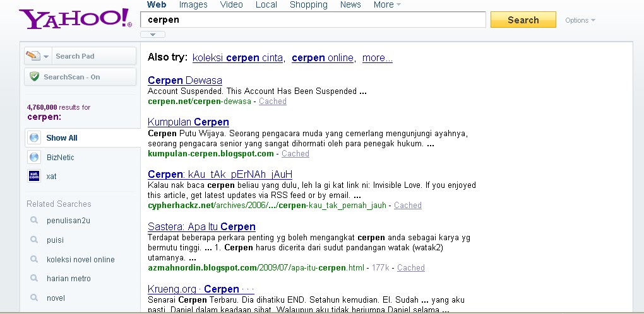Select the Web search tab
Image resolution: width=644 pixels, height=314 pixels.
(157, 5)
